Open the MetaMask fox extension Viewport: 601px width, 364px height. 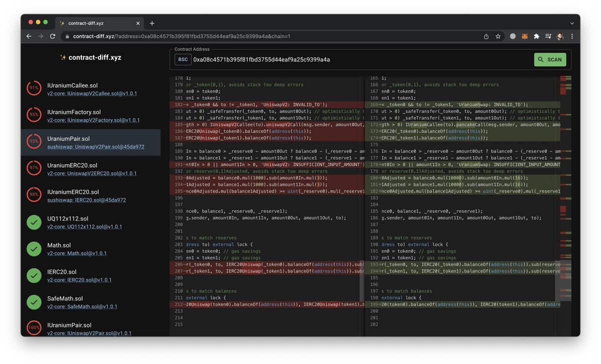tap(525, 37)
